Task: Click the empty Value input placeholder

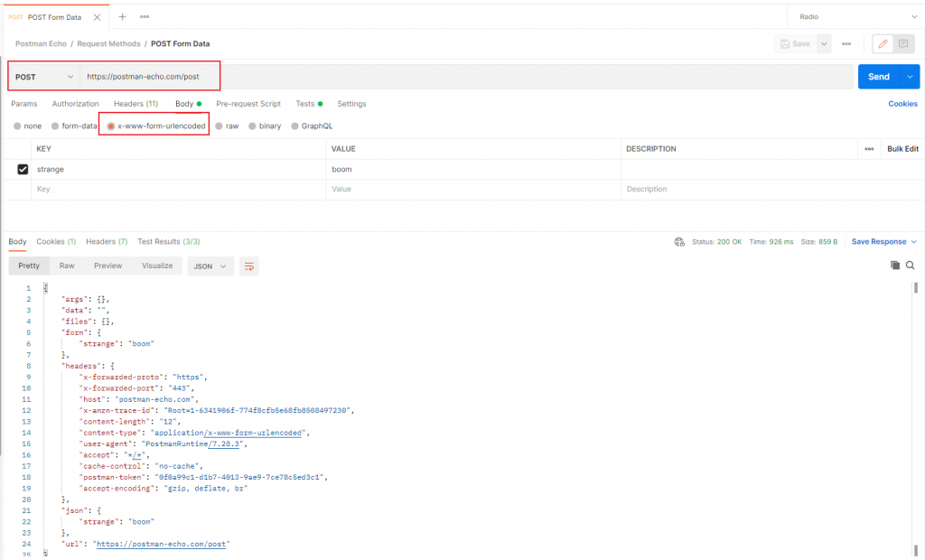Action: click(473, 190)
